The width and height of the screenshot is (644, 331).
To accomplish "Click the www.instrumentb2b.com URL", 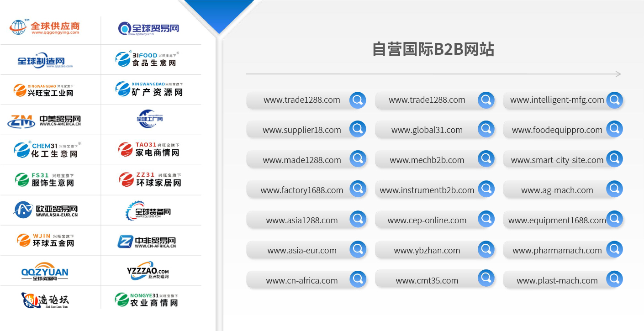I will (427, 190).
